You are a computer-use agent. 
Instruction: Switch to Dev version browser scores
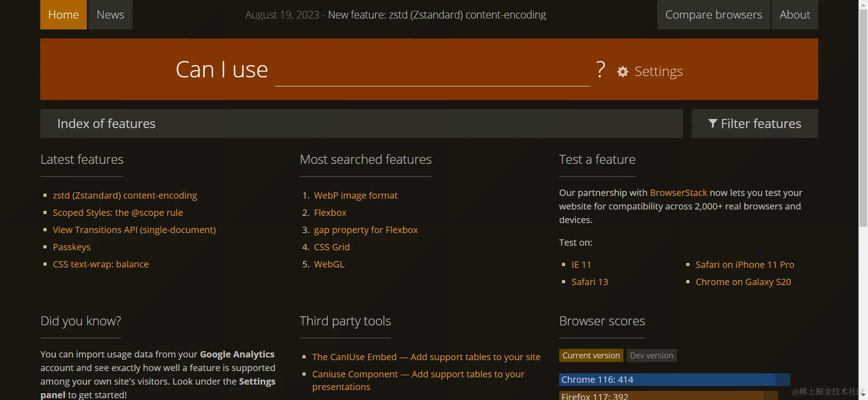point(651,356)
